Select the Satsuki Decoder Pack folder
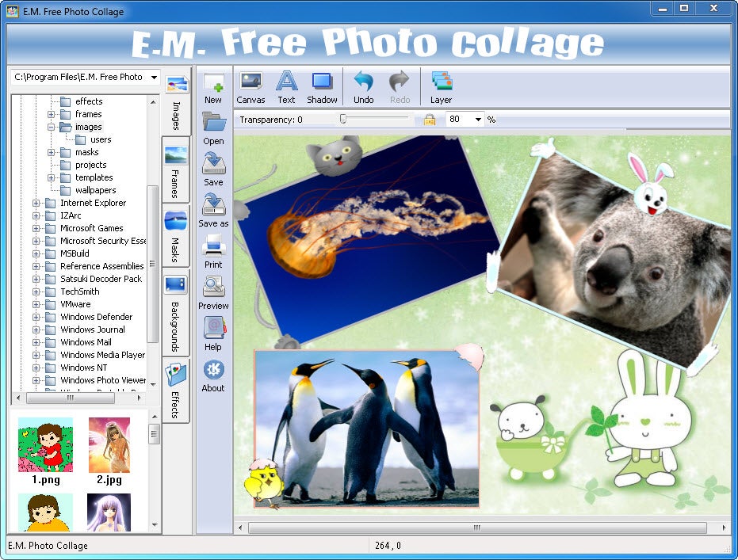 tap(101, 279)
